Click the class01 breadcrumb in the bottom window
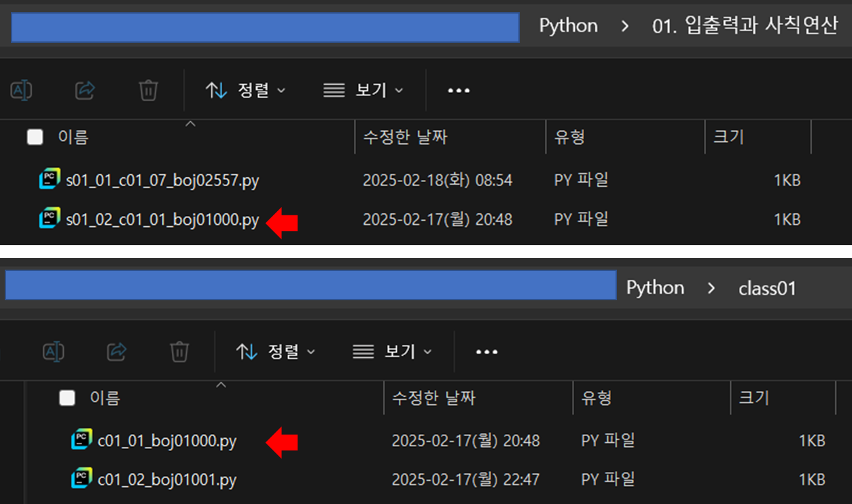The image size is (852, 504). tap(766, 288)
